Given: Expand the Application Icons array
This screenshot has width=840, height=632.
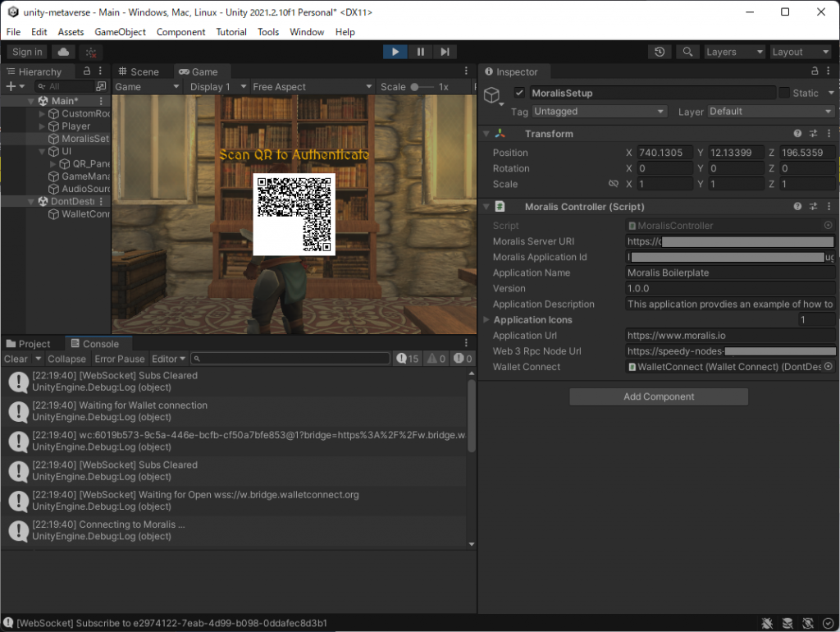Looking at the screenshot, I should coord(486,320).
